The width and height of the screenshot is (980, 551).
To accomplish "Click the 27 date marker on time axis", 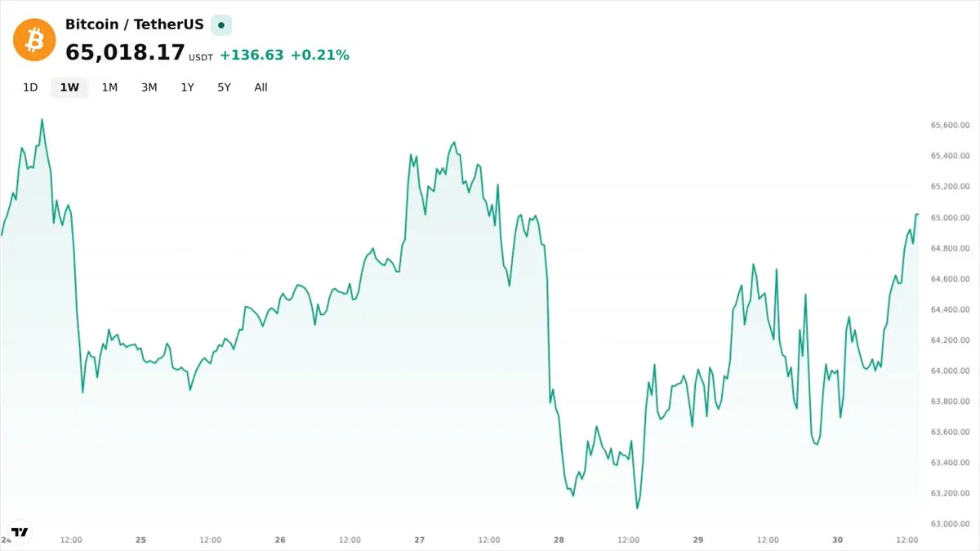I will click(x=420, y=540).
